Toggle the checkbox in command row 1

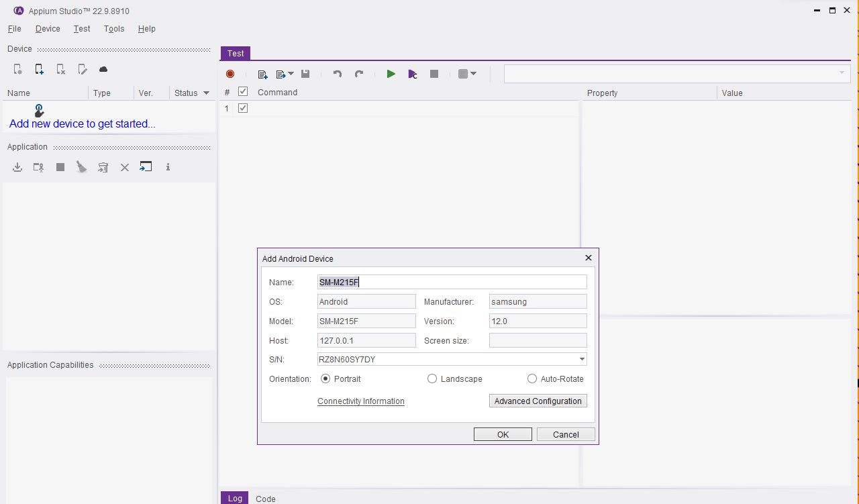point(243,108)
